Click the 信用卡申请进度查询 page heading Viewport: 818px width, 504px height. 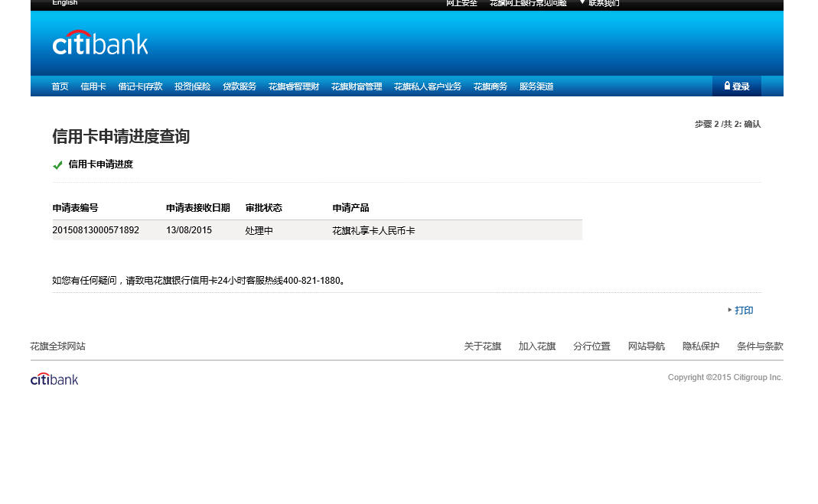click(120, 137)
